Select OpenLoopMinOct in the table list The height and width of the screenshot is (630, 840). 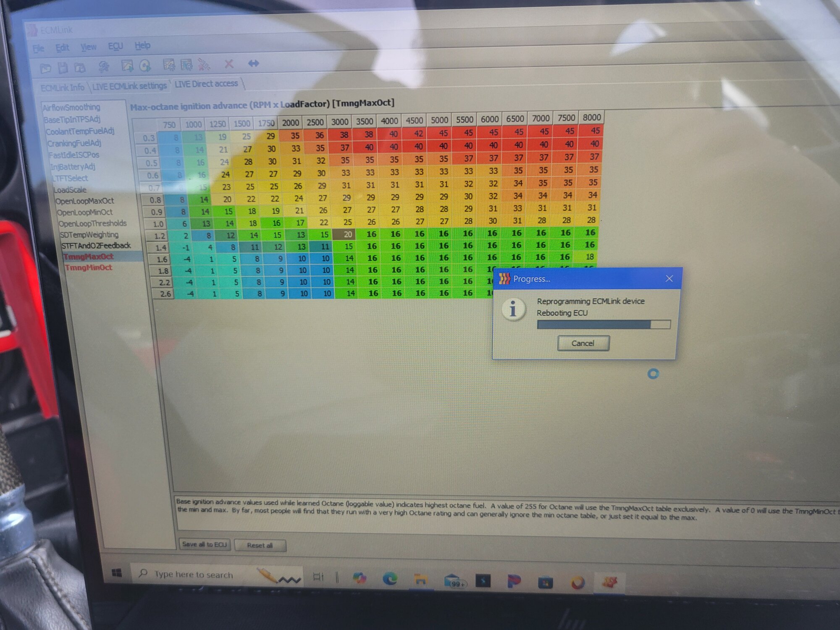85,213
